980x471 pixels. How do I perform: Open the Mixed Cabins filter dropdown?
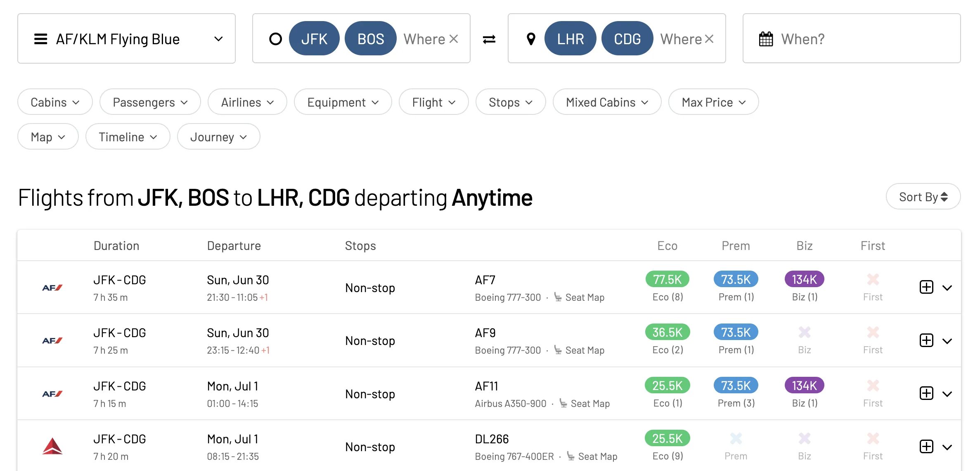click(x=607, y=102)
